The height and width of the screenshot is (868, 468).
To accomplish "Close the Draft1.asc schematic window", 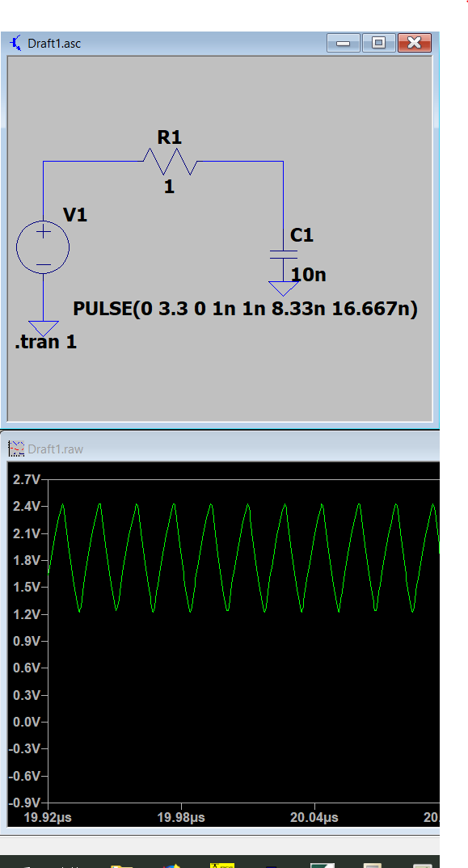I will pyautogui.click(x=415, y=43).
